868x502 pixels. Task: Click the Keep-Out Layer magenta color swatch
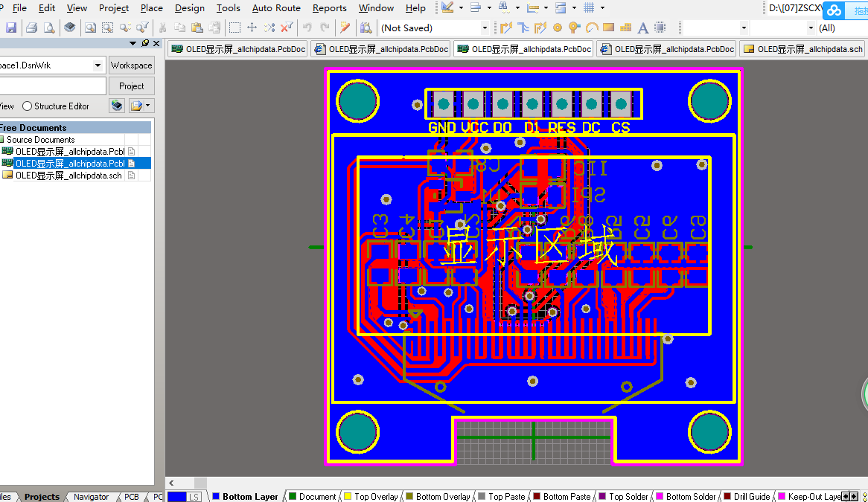point(782,497)
